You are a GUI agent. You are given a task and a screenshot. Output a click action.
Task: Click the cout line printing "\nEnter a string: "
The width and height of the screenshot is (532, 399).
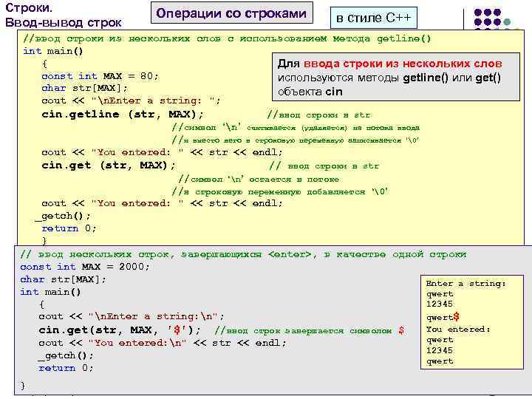click(x=131, y=100)
